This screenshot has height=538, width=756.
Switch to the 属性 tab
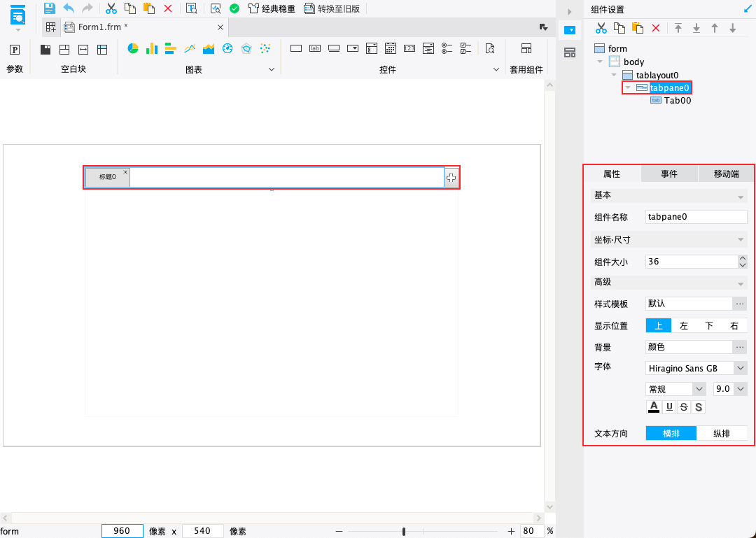point(612,174)
